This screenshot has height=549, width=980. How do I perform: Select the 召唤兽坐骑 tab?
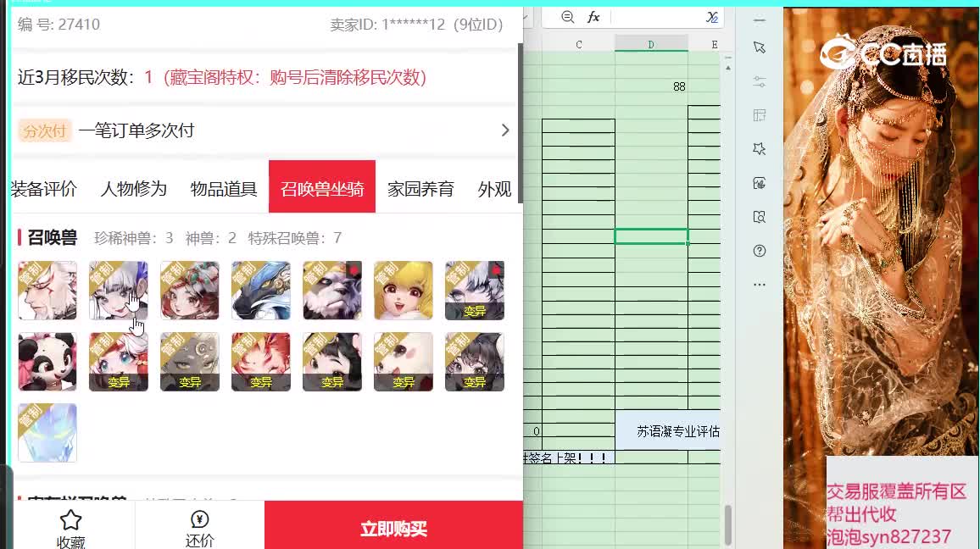point(322,186)
